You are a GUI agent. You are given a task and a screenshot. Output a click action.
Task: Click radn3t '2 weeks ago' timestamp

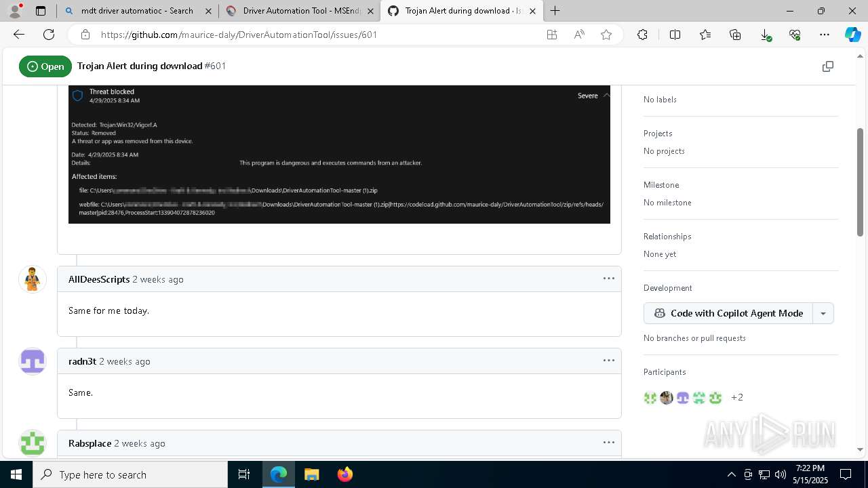(125, 361)
